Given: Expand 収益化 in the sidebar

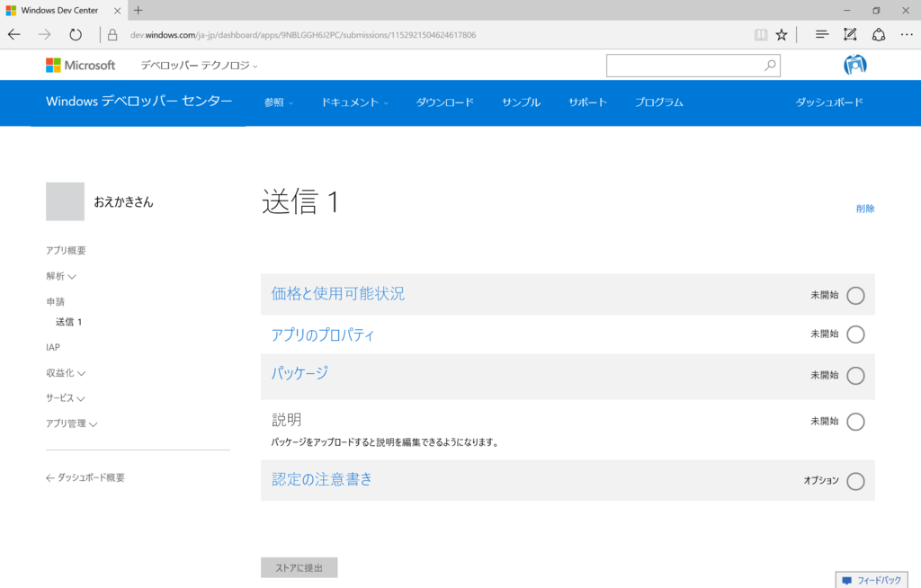Looking at the screenshot, I should (66, 373).
